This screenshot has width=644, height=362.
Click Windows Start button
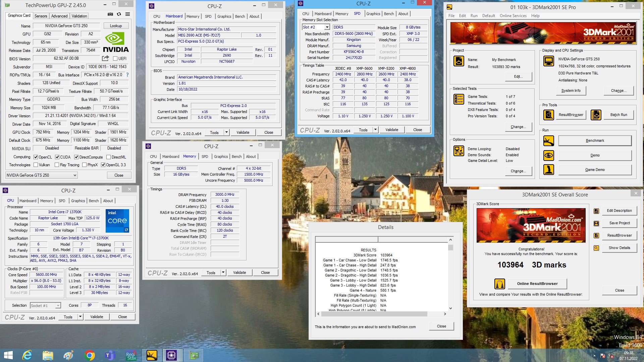click(x=8, y=355)
